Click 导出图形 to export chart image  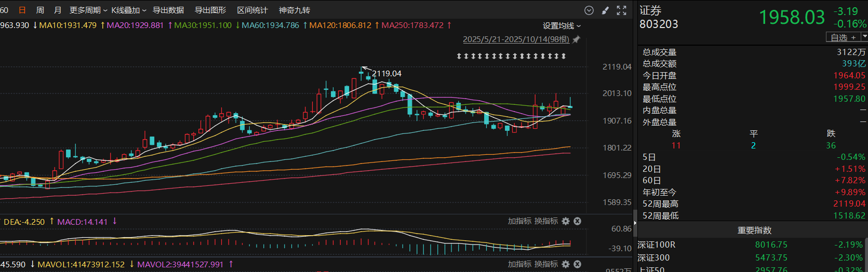[210, 10]
